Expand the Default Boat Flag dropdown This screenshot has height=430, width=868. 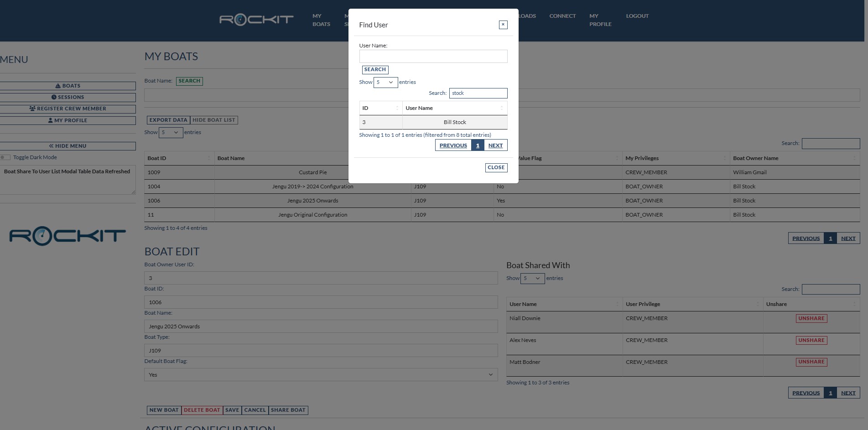pyautogui.click(x=321, y=375)
